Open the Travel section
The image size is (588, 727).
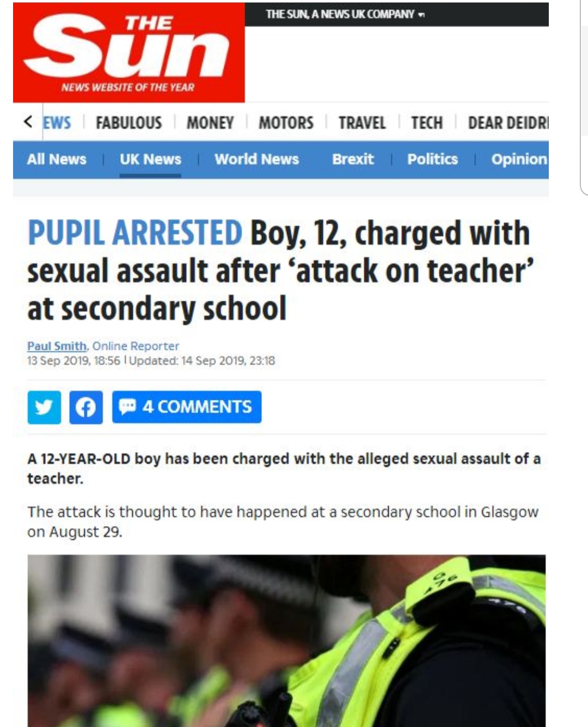pos(362,123)
